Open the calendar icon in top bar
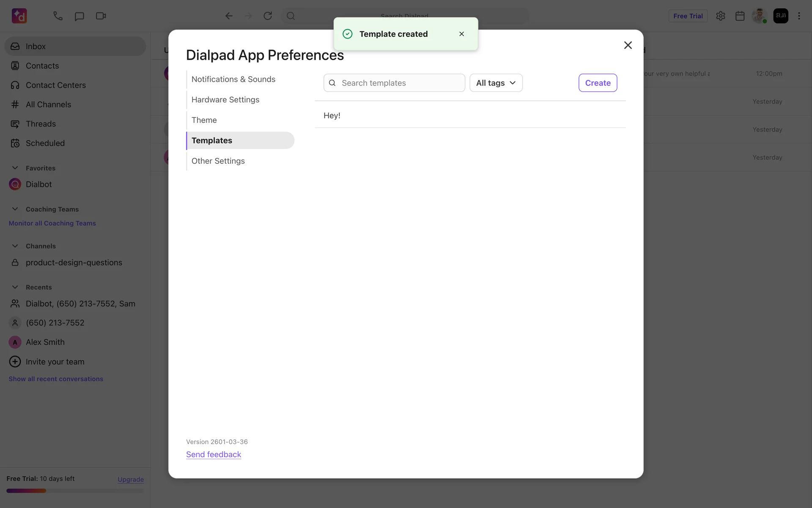The width and height of the screenshot is (812, 508). [740, 16]
